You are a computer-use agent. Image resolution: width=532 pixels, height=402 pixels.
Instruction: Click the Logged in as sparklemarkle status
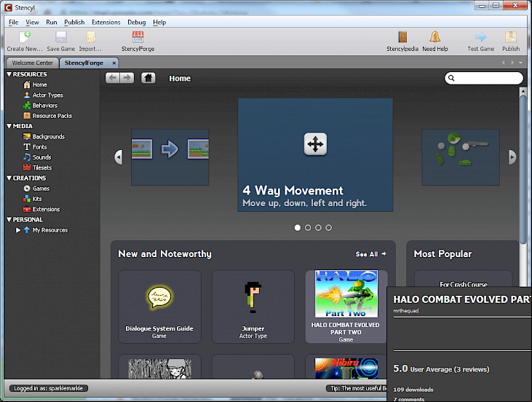tap(49, 388)
